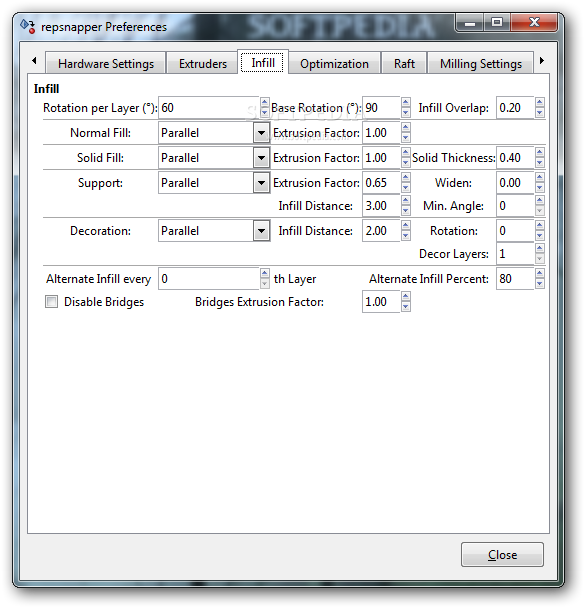Expand the Normal Fill pattern dropdown
585x608 pixels.
tap(262, 133)
